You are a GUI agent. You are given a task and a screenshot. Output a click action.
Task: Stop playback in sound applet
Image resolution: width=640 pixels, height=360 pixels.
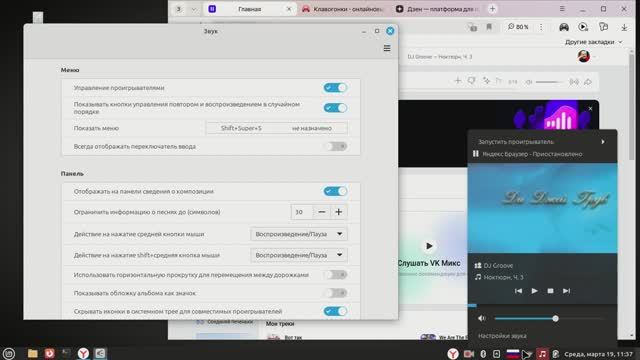click(550, 291)
